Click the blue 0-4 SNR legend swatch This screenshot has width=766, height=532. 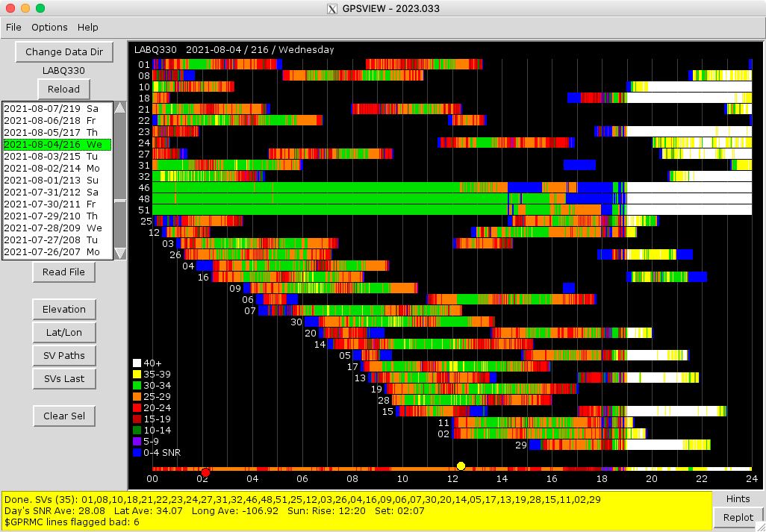coord(137,452)
